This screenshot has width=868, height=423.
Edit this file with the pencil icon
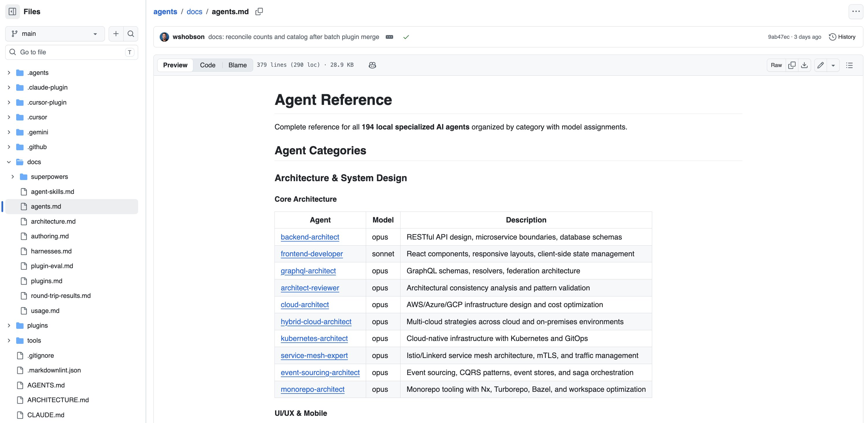821,65
